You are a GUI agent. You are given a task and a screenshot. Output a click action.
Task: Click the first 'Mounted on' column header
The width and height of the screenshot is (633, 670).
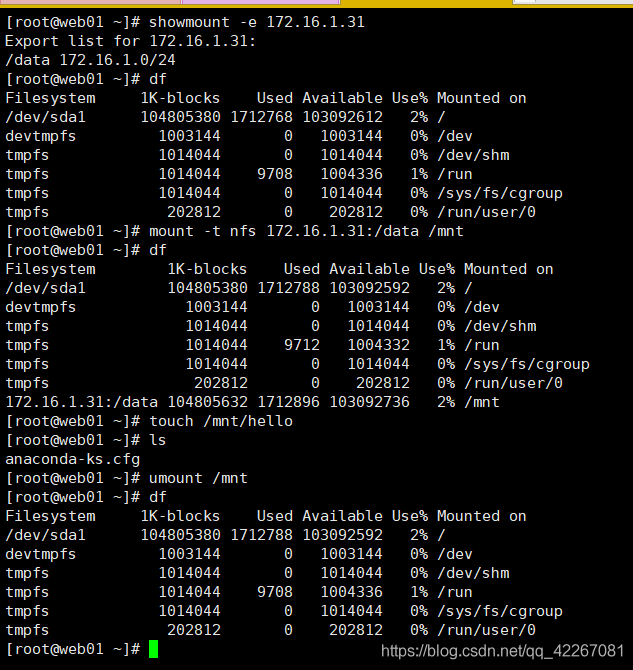pyautogui.click(x=481, y=98)
